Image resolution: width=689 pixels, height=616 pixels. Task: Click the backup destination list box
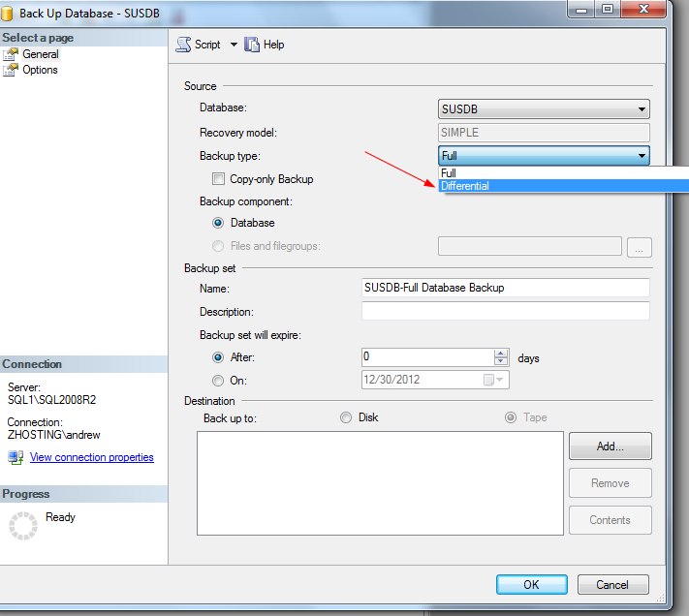pos(380,483)
